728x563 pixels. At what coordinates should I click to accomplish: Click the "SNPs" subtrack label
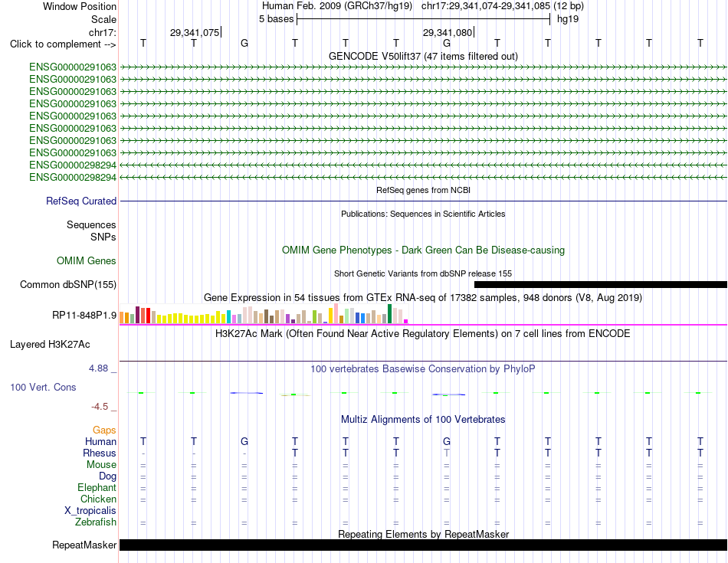point(103,237)
